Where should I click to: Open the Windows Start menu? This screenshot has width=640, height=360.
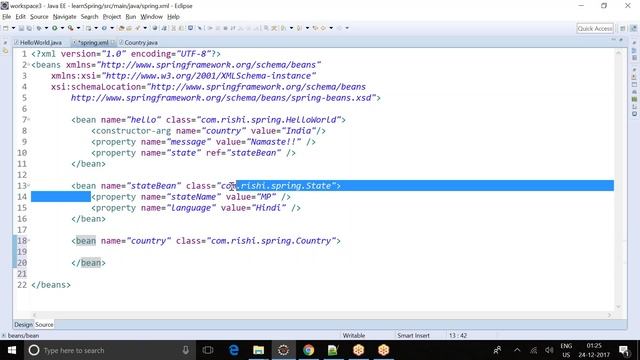(x=12, y=350)
